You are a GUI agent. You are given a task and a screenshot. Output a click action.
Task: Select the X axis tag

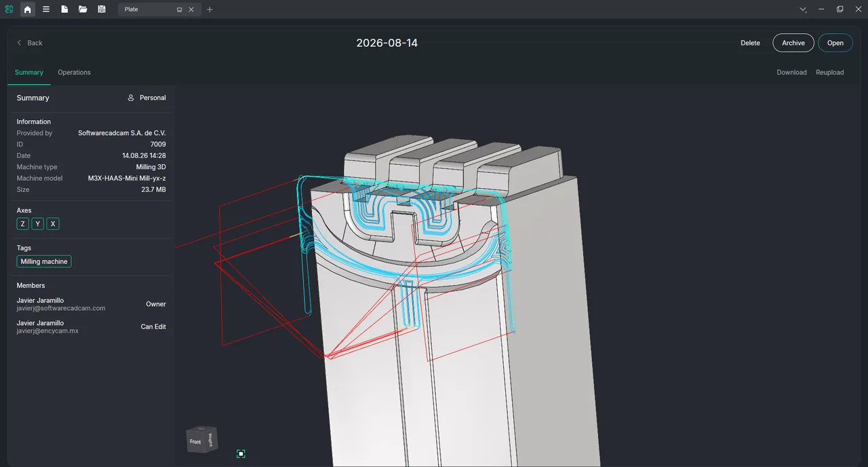(53, 224)
